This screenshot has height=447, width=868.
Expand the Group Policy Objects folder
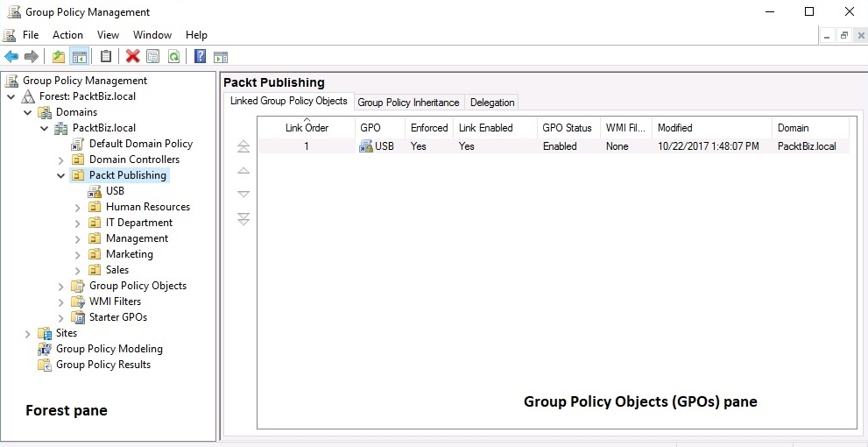[x=61, y=287]
